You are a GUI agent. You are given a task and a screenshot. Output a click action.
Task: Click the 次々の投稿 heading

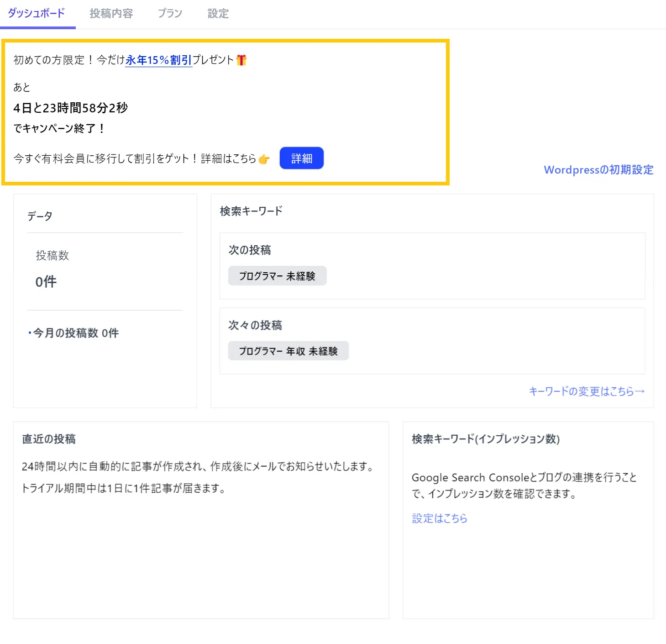point(255,325)
